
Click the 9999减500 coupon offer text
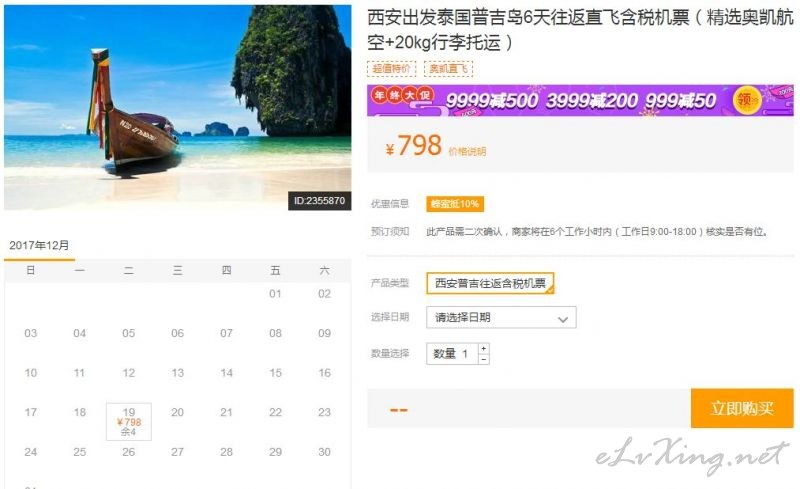(491, 101)
